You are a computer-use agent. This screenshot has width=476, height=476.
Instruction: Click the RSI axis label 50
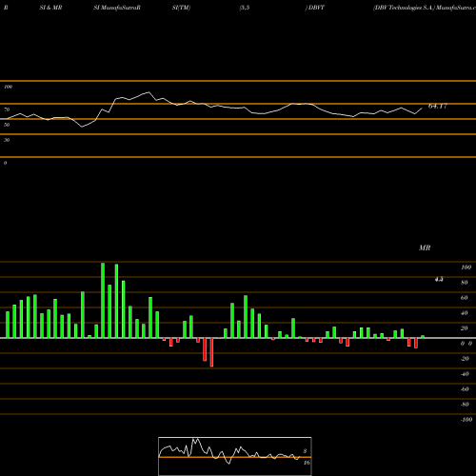tap(7, 125)
